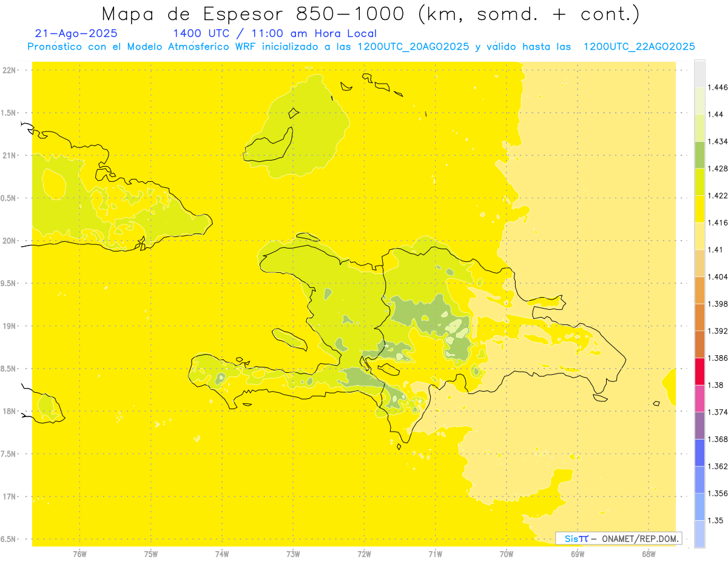Click the latitude label '18N'
Screen dimensions: 728x562
[9, 412]
